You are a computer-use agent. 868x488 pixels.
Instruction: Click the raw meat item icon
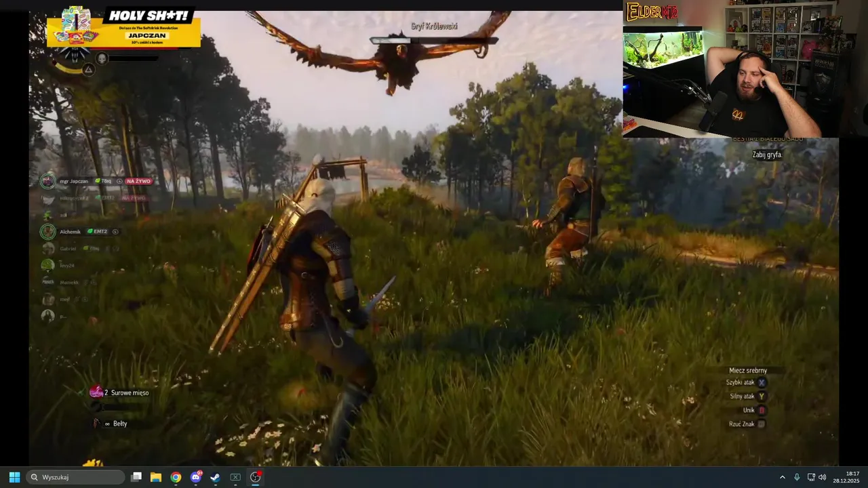96,392
